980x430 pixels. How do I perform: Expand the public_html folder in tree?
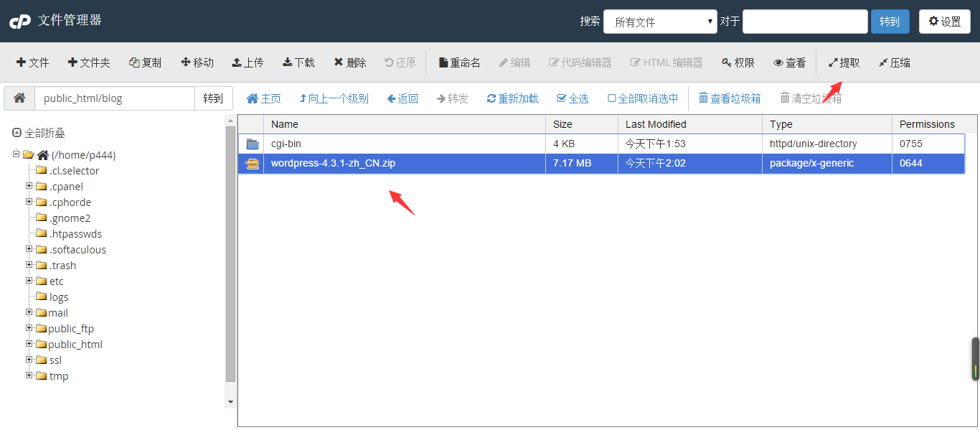coord(29,344)
